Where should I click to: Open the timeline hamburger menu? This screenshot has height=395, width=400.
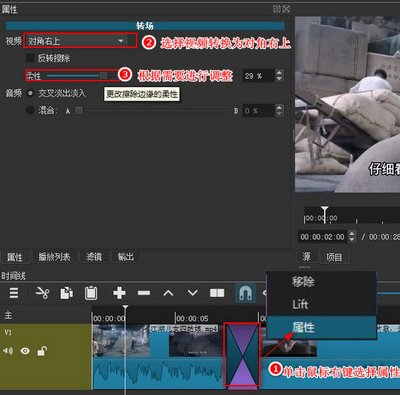pyautogui.click(x=14, y=293)
